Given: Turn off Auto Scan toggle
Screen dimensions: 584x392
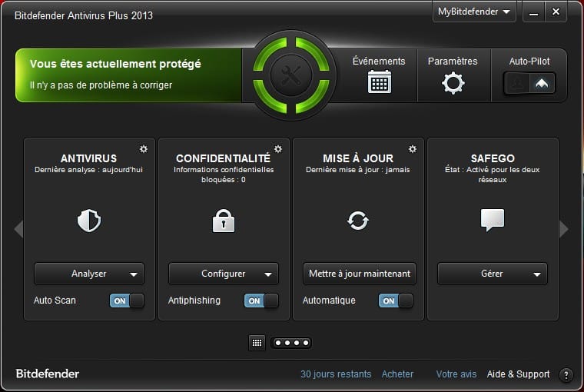Looking at the screenshot, I should click(x=127, y=301).
